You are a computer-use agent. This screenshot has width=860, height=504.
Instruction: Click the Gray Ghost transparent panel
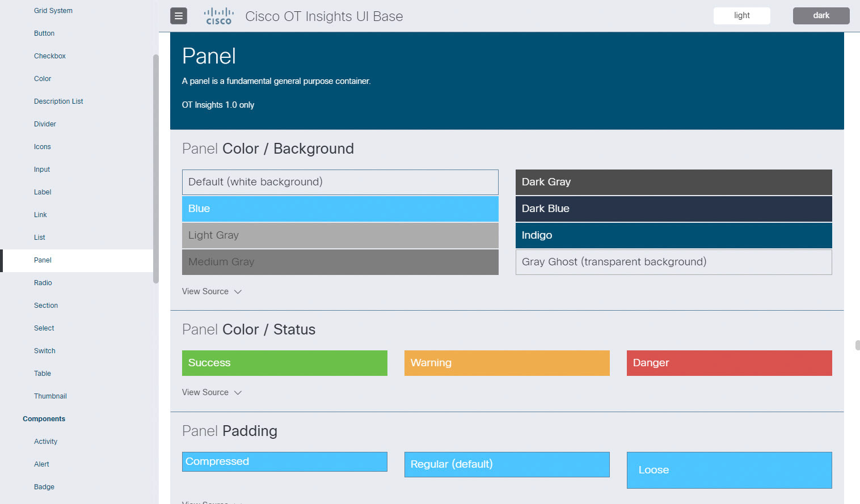[674, 262]
